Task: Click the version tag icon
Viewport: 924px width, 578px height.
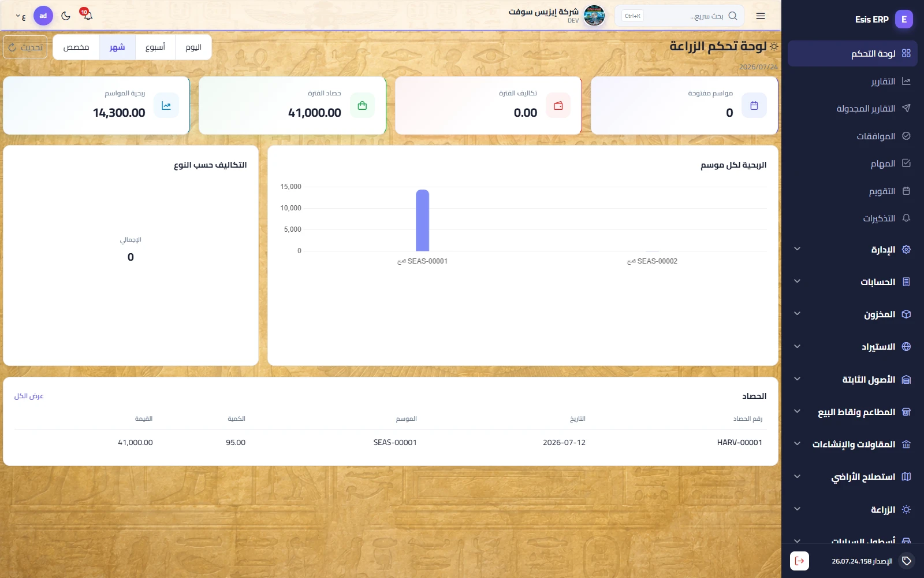Action: [x=907, y=561]
